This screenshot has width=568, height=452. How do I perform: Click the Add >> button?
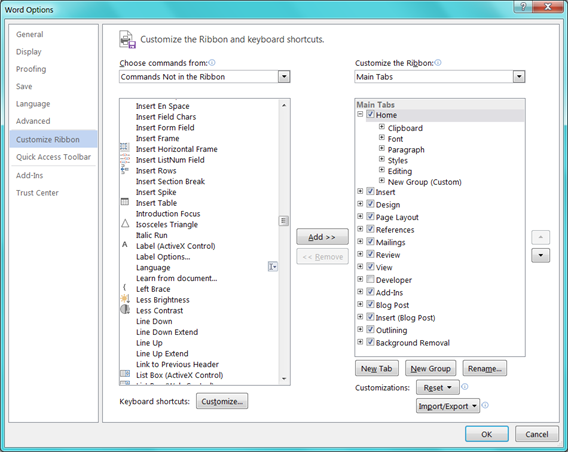click(x=322, y=237)
